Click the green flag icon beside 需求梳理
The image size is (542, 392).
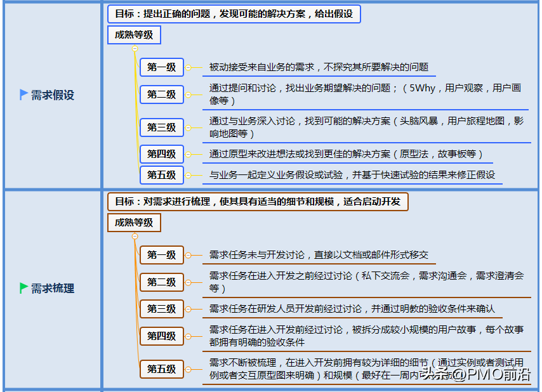(x=23, y=288)
